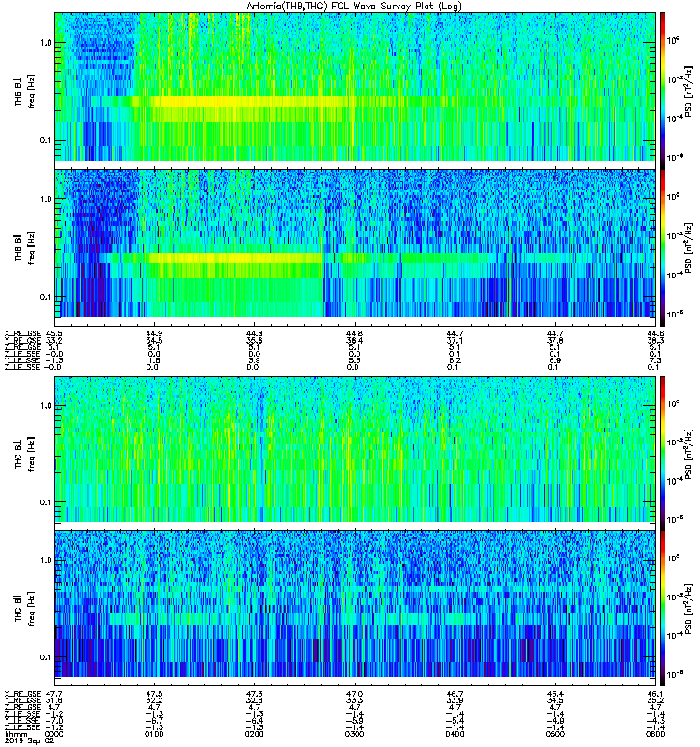Click the '0400' time label
Image resolution: width=700 pixels, height=747 pixels.
click(455, 734)
